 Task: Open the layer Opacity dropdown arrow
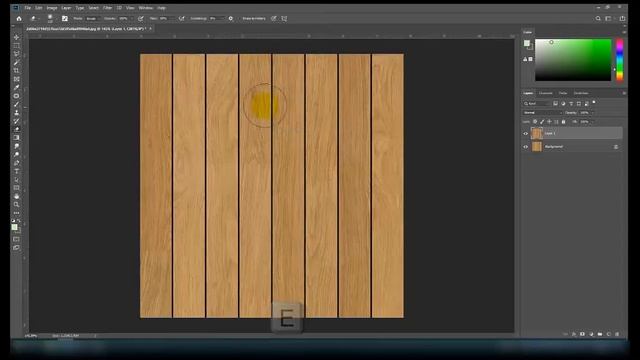593,113
